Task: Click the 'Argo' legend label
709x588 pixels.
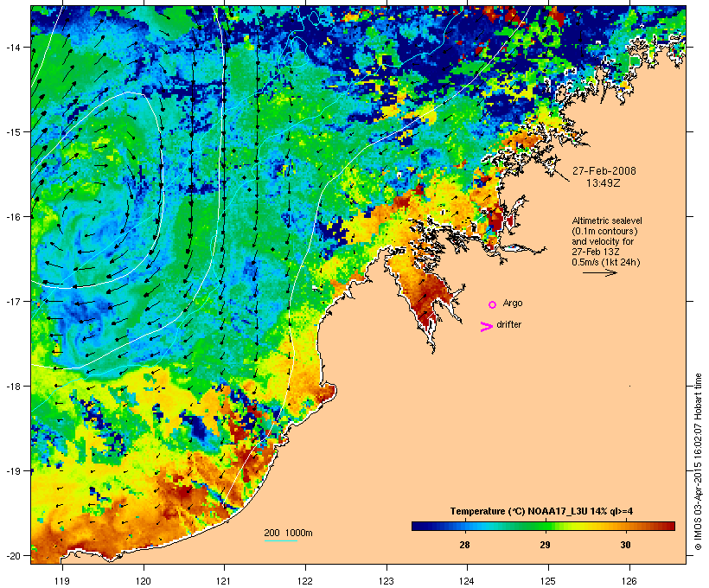Action: 513,303
